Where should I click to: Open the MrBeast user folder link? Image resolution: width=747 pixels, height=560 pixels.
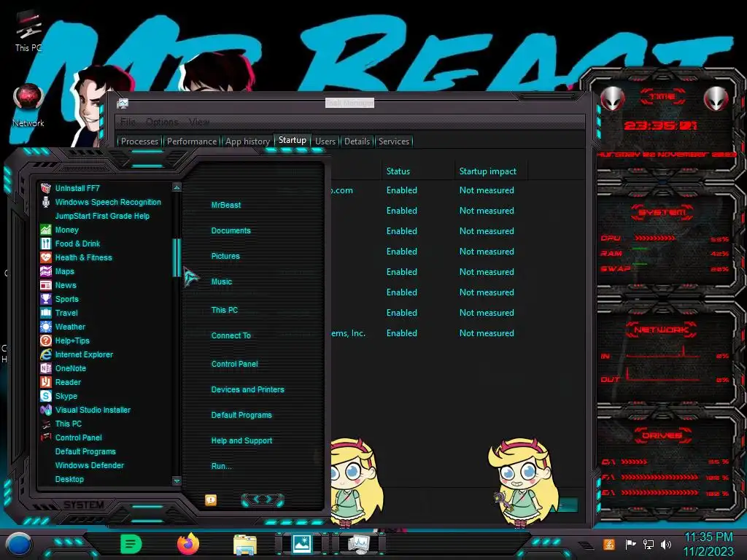226,205
